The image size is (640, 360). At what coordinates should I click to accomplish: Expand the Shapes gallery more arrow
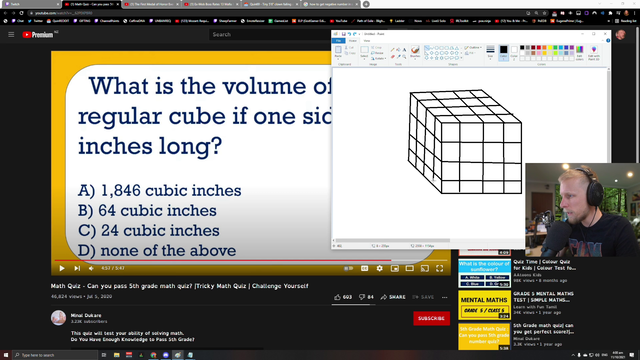click(461, 58)
